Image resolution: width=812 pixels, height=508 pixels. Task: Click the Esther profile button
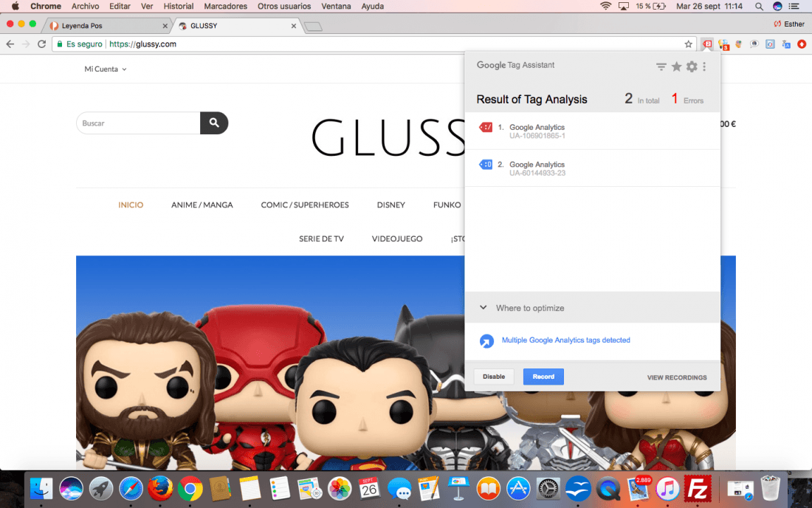tap(789, 24)
